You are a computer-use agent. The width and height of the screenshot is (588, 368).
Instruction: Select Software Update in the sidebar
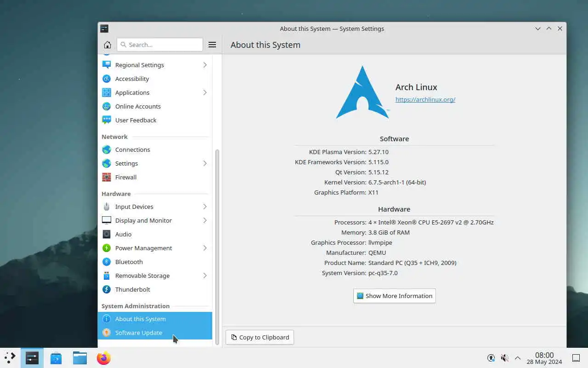155,333
